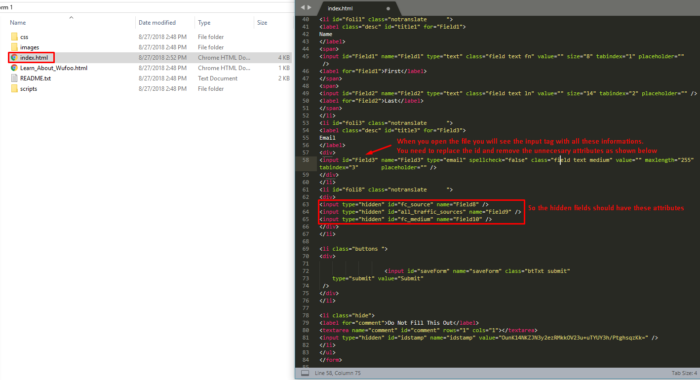Open Tab Size setting in status bar
Screen dimensions: 700x380
pos(684,373)
